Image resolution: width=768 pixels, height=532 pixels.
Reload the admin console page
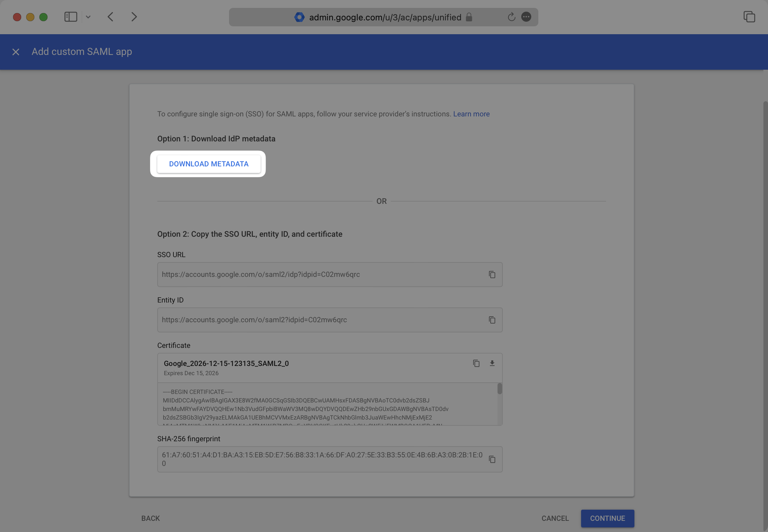511,17
